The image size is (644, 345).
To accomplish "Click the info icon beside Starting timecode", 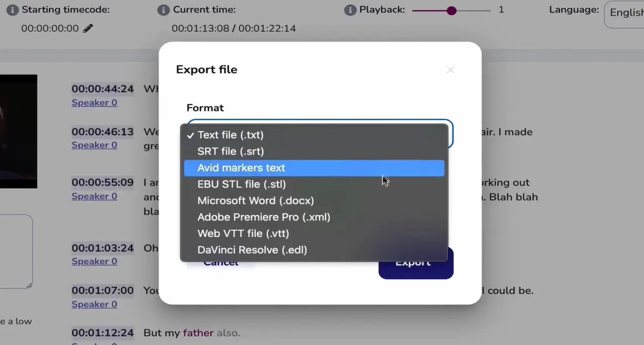I will pos(12,9).
